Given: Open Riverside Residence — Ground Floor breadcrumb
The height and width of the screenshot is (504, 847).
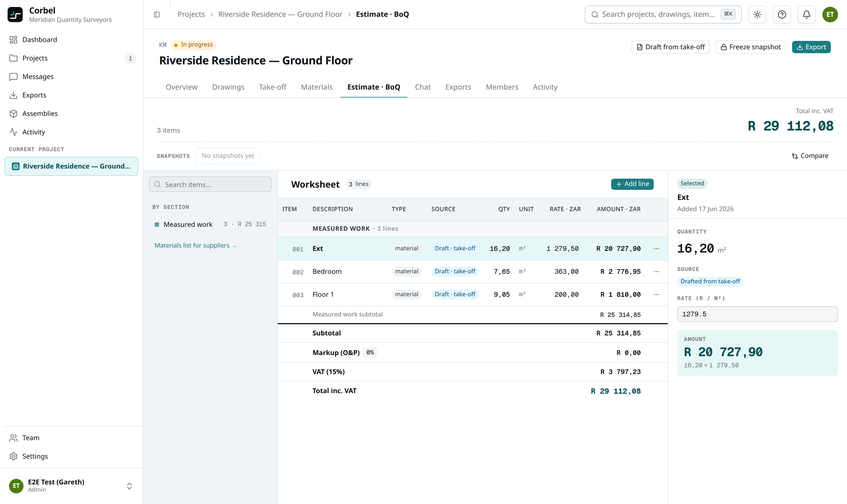Looking at the screenshot, I should 280,14.
